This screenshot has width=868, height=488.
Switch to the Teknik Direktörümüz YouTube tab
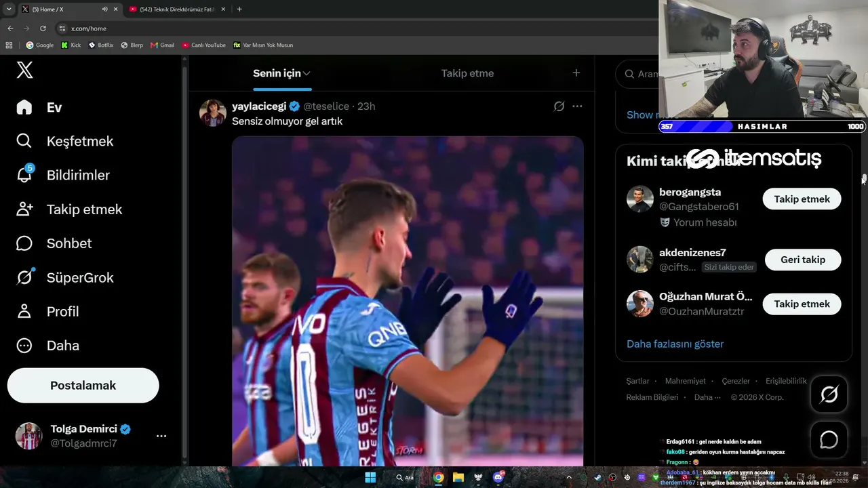pyautogui.click(x=178, y=9)
